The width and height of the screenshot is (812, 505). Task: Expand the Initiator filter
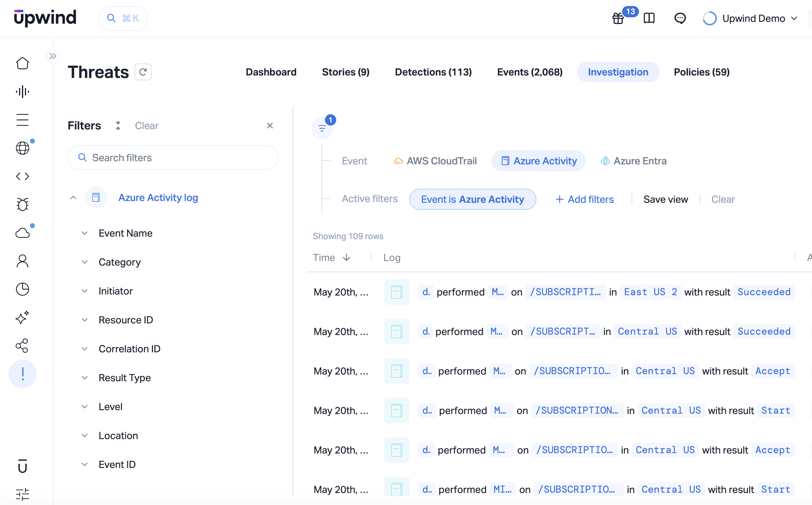click(x=85, y=291)
